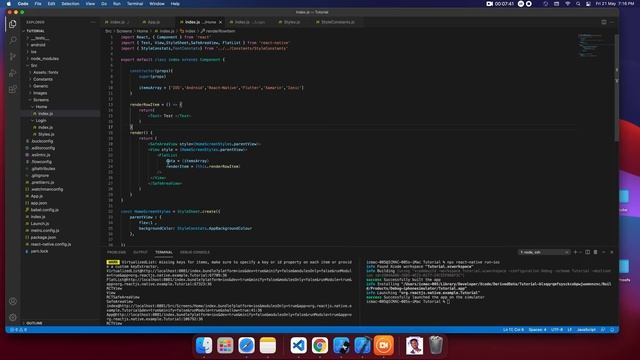Viewport: 640px width, 360px height.
Task: Open Finder from the dock
Action: click(204, 345)
